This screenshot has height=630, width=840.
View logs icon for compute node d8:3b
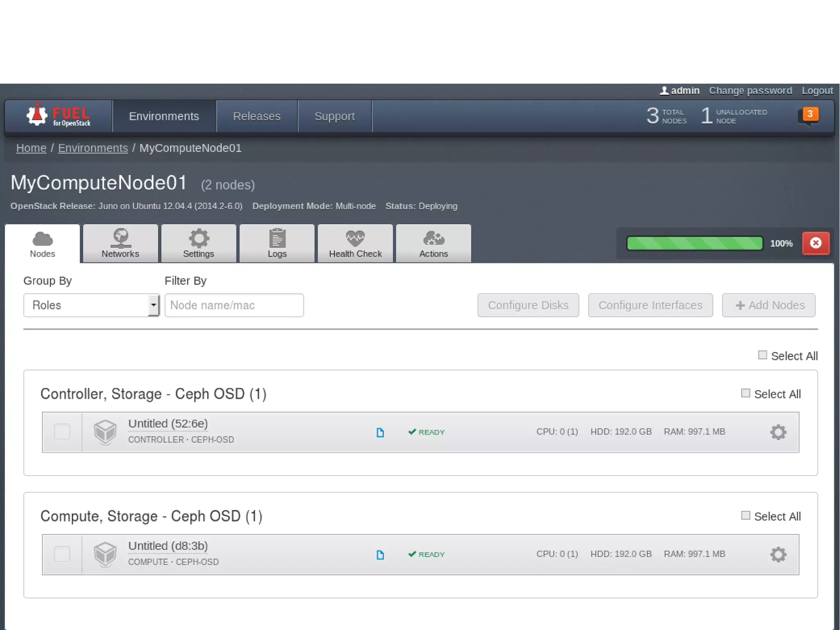[380, 555]
